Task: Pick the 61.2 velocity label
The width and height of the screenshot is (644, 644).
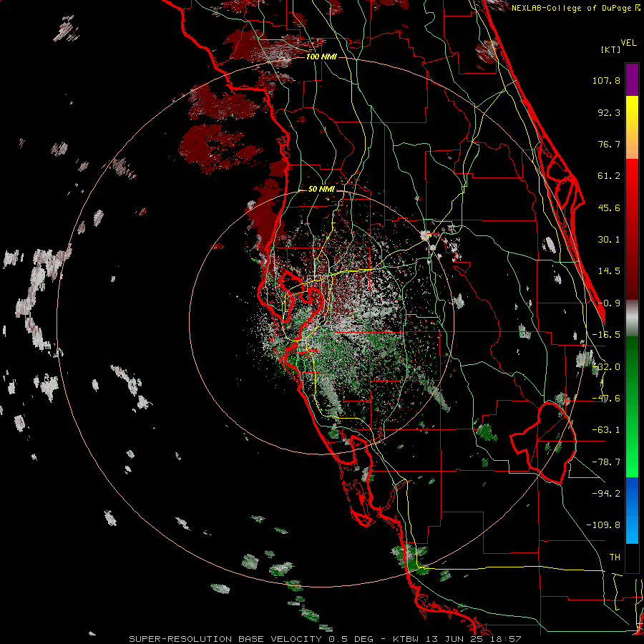Action: click(x=609, y=176)
